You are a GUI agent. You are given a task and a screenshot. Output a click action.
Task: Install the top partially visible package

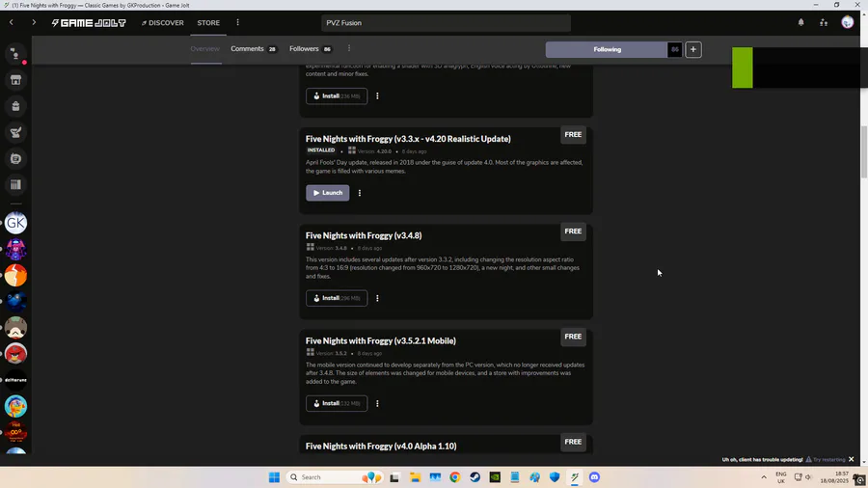click(x=336, y=95)
